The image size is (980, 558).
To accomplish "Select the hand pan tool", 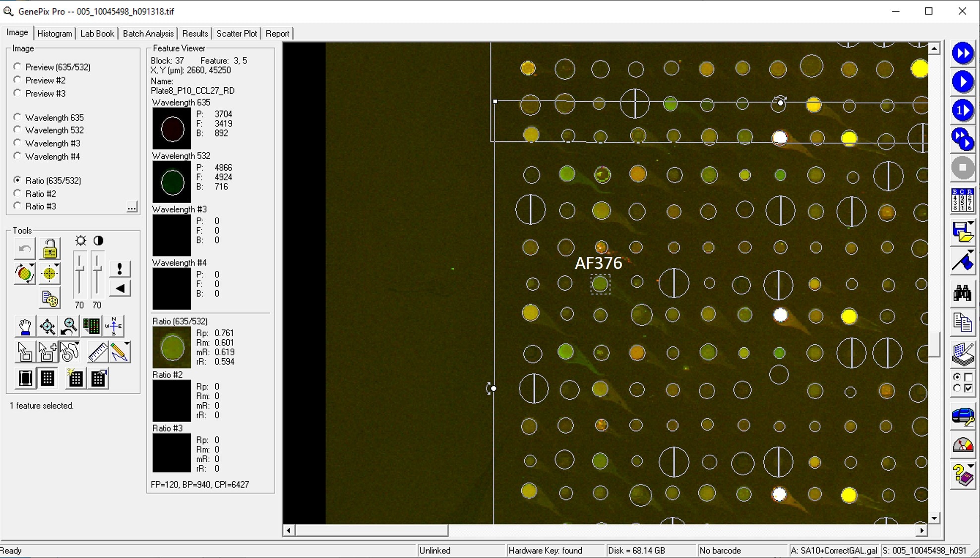I will pos(25,326).
